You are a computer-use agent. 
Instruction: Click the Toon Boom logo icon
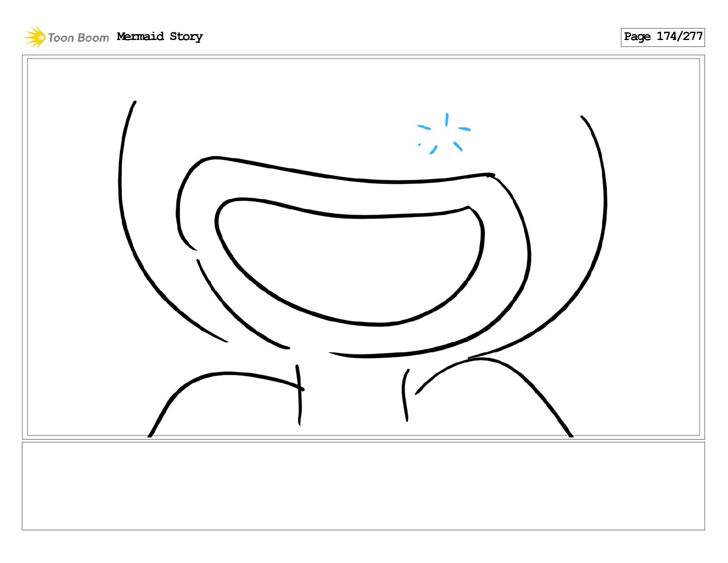point(35,37)
